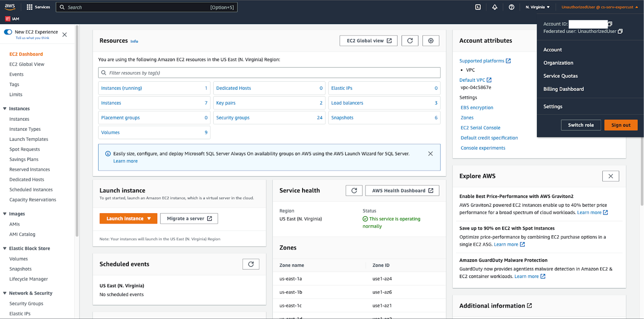The height and width of the screenshot is (319, 644).
Task: Open Settings in the user menu
Action: [x=552, y=106]
